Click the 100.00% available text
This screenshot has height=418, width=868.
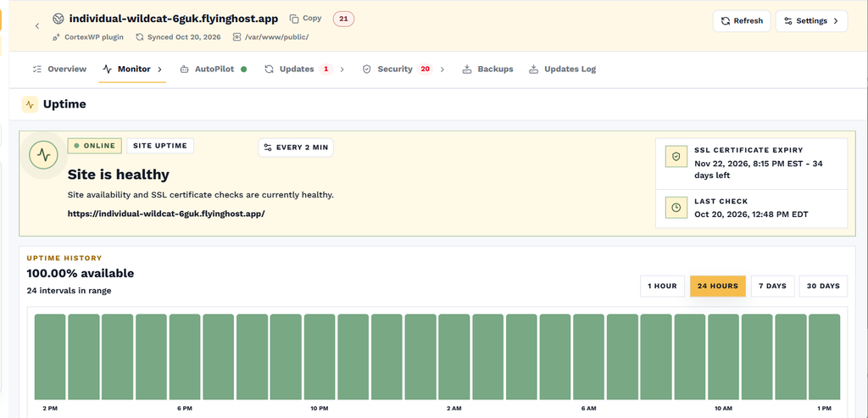81,273
